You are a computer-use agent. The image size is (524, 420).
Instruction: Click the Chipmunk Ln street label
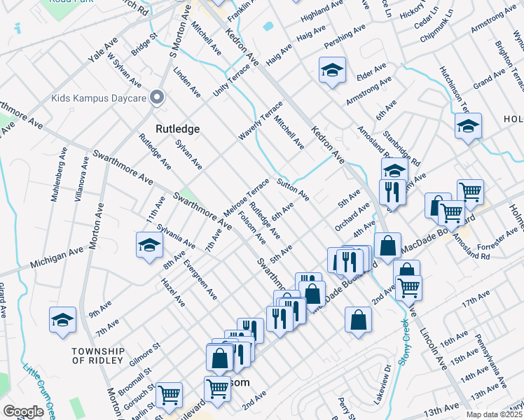436,26
